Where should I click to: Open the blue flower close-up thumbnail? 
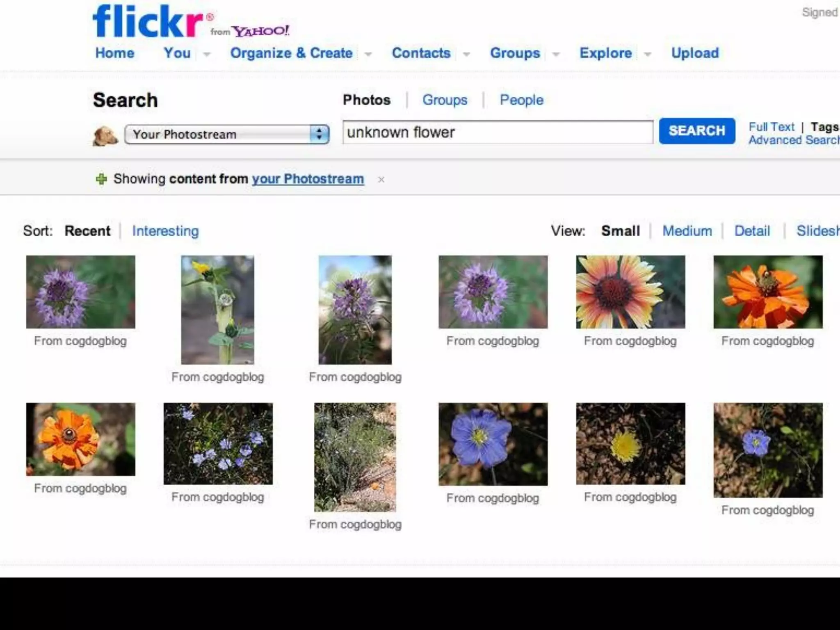[493, 444]
